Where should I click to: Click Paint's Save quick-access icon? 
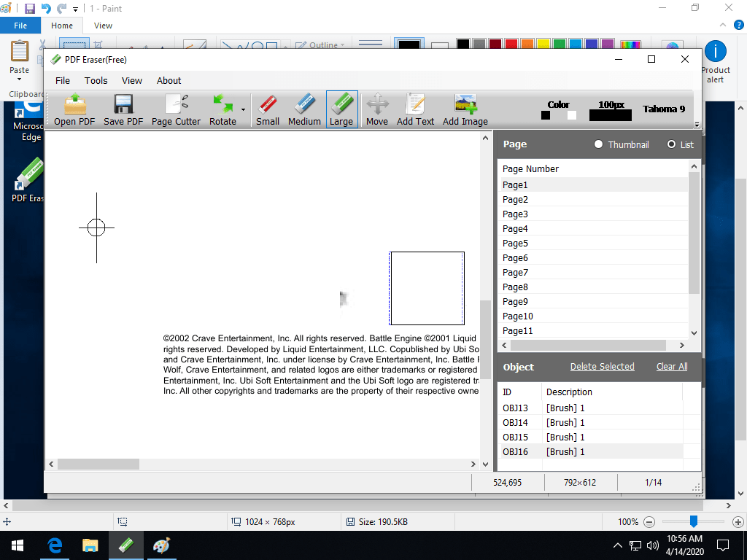(x=29, y=9)
